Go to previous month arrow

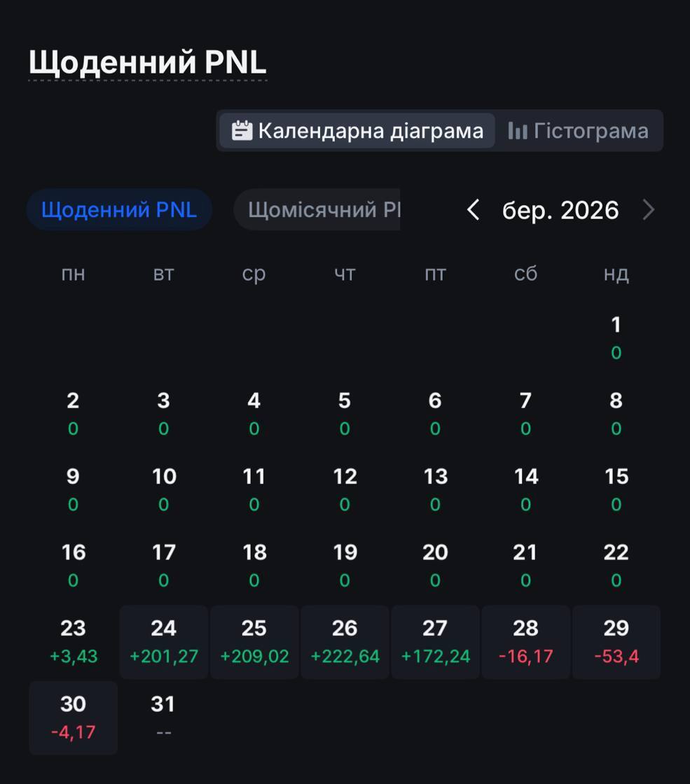pos(473,209)
